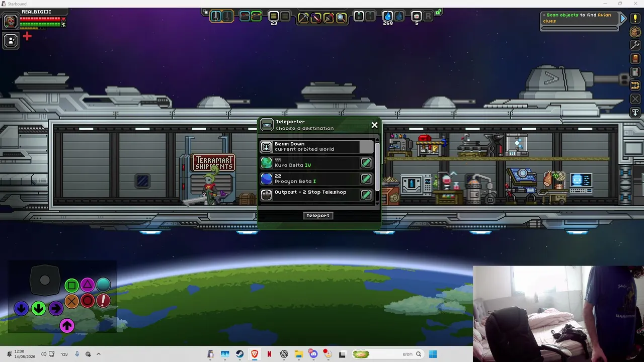Open Discord from the taskbar
The image size is (644, 362).
pos(313,354)
